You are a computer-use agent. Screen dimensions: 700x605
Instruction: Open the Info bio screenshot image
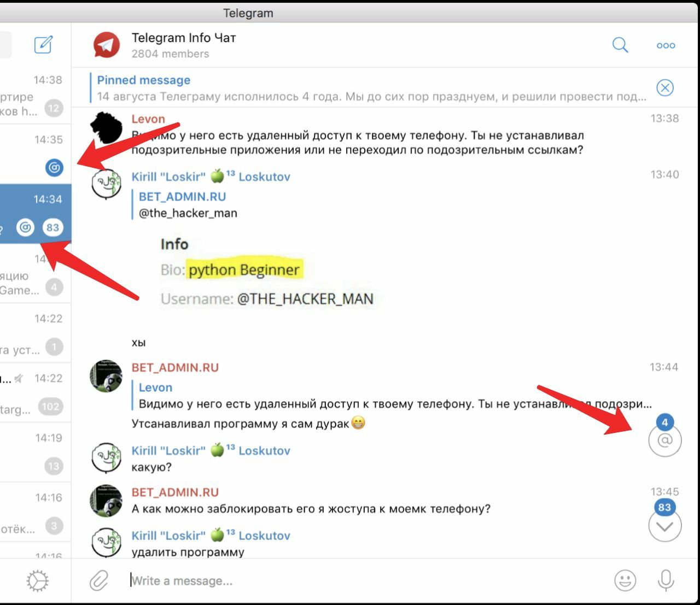[268, 273]
